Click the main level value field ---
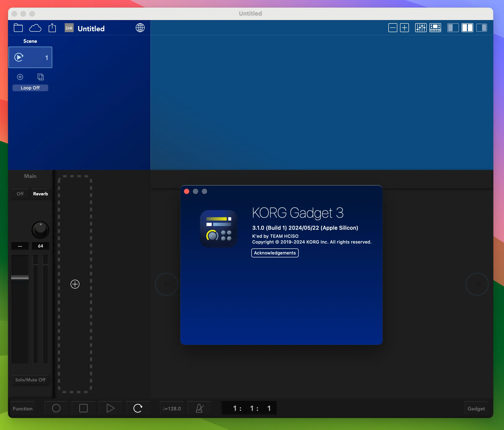This screenshot has width=504, height=430. coord(20,246)
